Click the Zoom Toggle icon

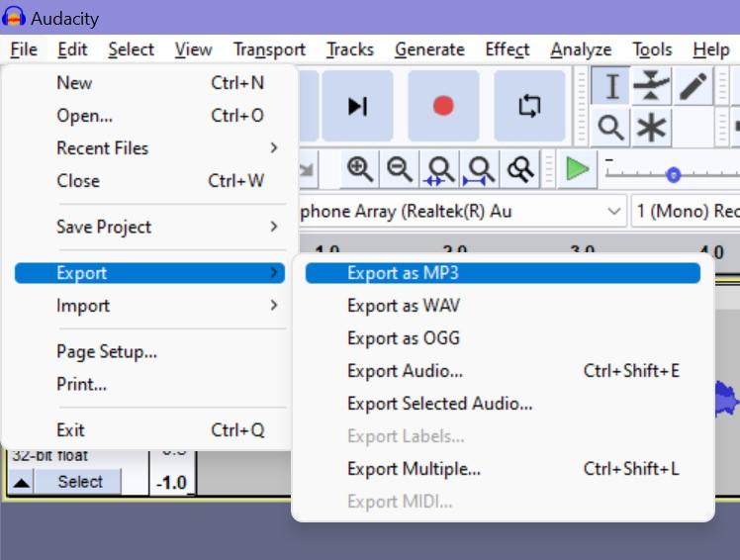pos(519,169)
